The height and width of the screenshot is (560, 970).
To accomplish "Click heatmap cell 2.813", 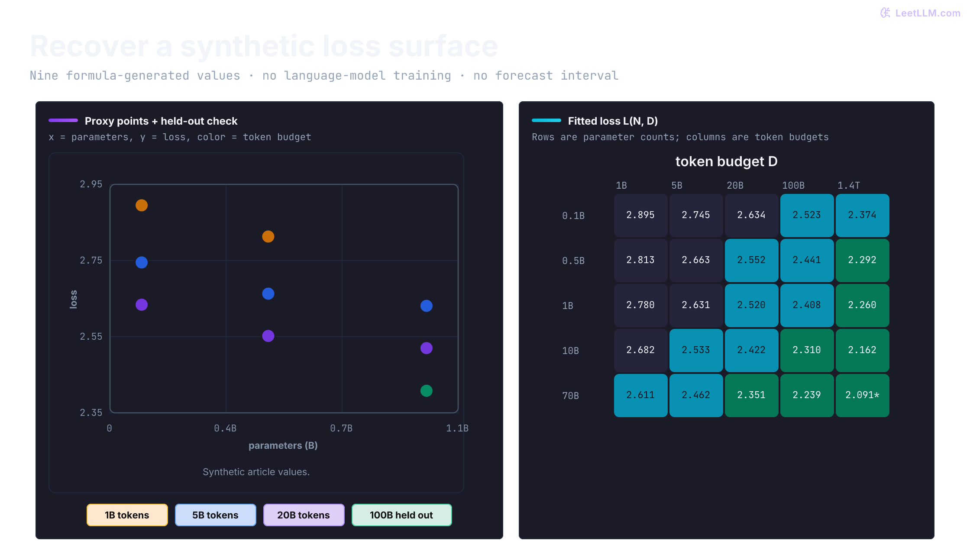I will click(641, 261).
